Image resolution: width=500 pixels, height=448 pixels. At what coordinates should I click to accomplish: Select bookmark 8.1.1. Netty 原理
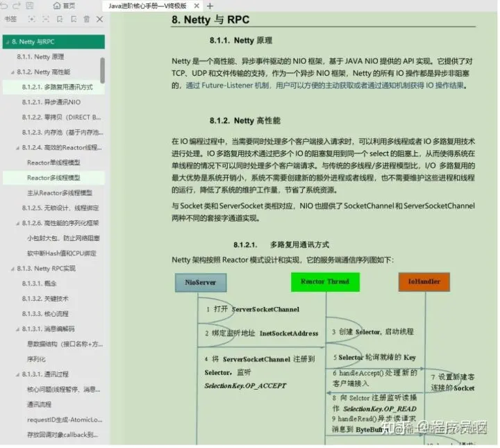40,57
